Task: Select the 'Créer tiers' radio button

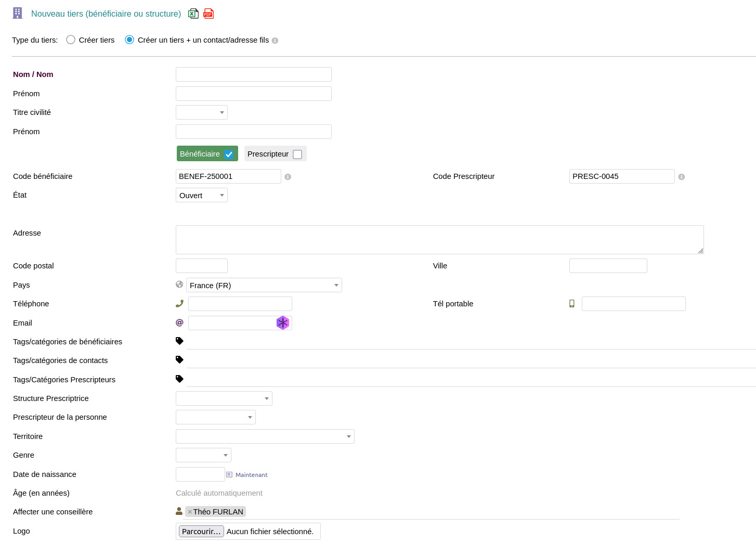Action: (71, 40)
